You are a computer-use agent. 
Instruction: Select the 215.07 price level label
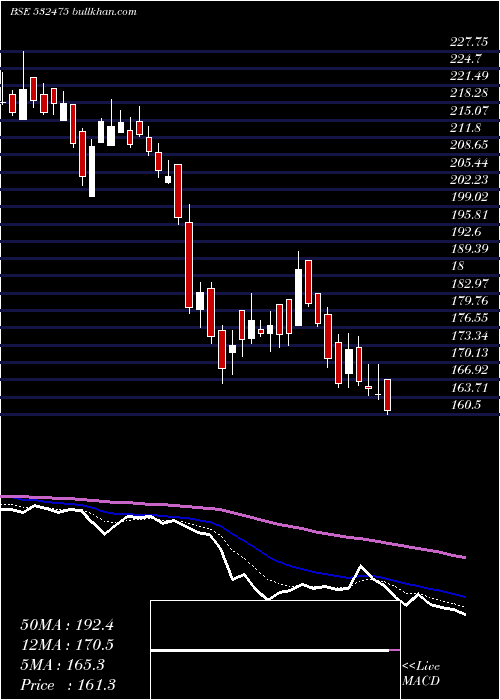tap(469, 110)
